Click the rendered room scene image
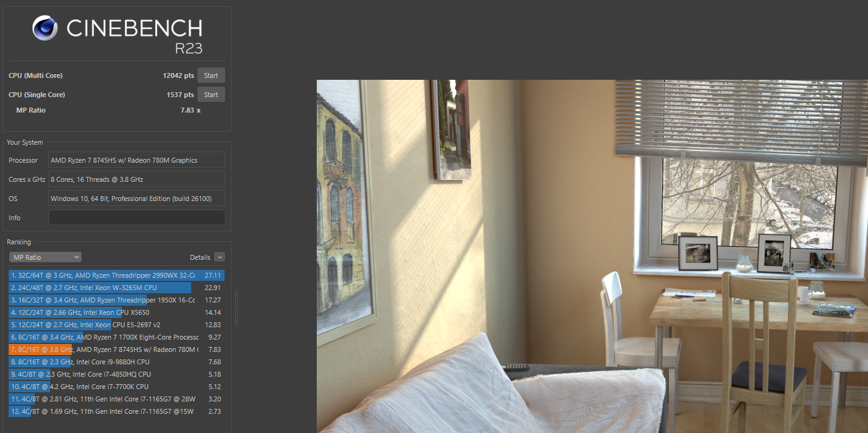Screen dimensions: 868x433 [592, 256]
